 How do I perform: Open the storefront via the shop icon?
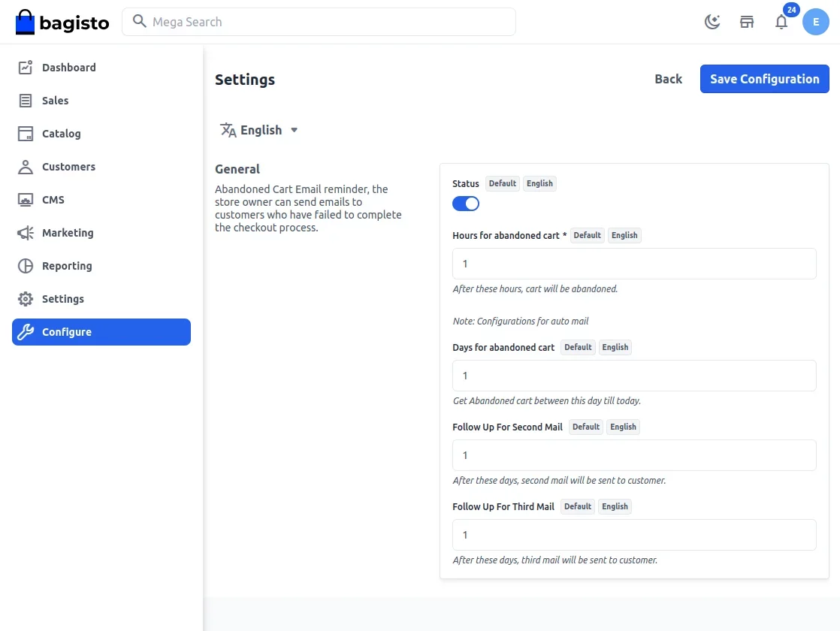click(x=747, y=22)
